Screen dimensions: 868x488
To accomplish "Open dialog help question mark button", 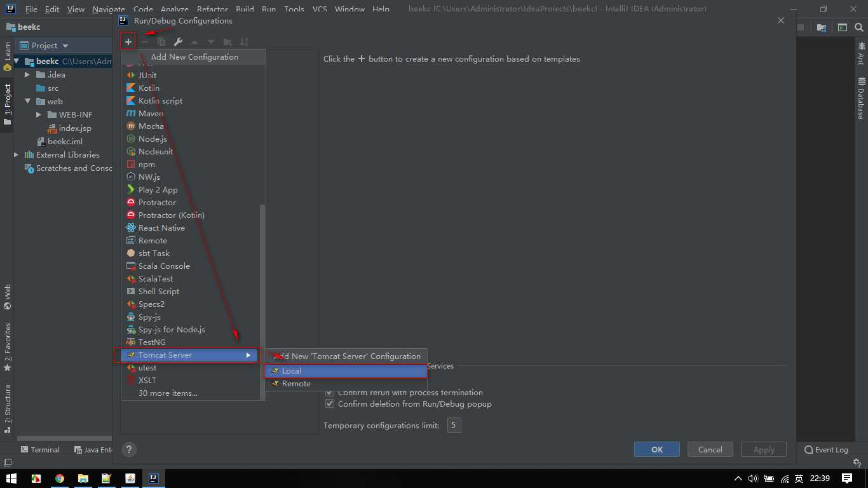I will [129, 450].
